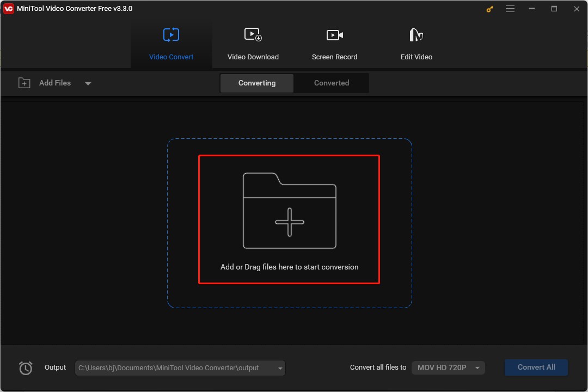Click the MiniTool logo icon
Image resolution: width=588 pixels, height=392 pixels.
pyautogui.click(x=8, y=8)
